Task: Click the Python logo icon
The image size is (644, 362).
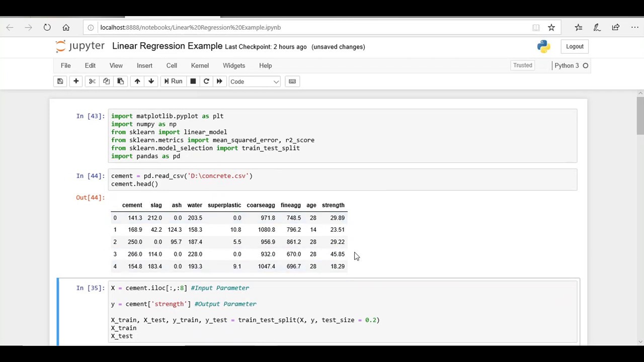Action: pyautogui.click(x=543, y=46)
